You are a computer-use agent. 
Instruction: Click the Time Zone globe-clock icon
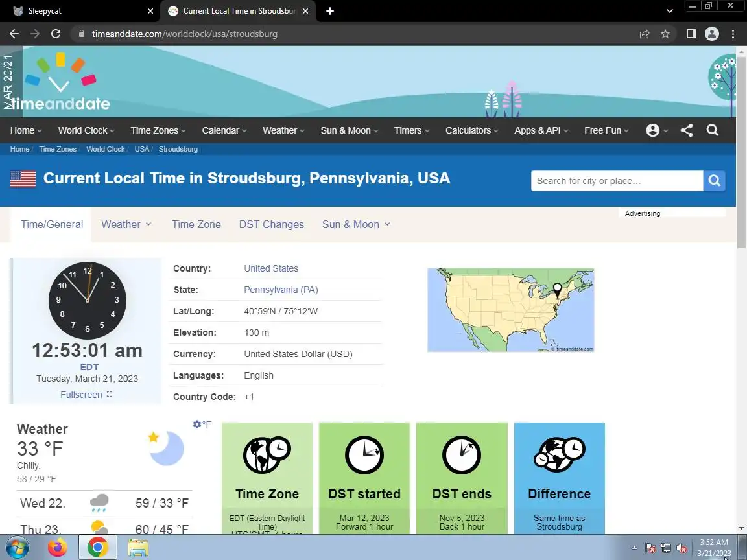tap(267, 454)
